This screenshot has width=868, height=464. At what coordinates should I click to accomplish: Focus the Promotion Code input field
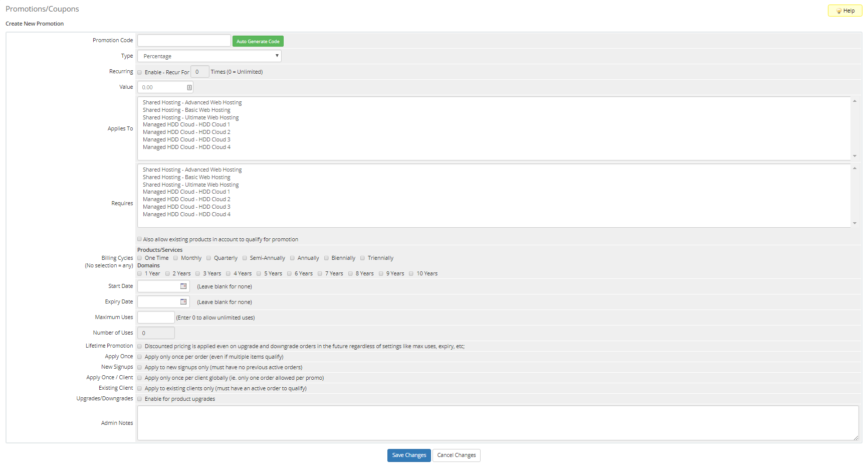(184, 41)
